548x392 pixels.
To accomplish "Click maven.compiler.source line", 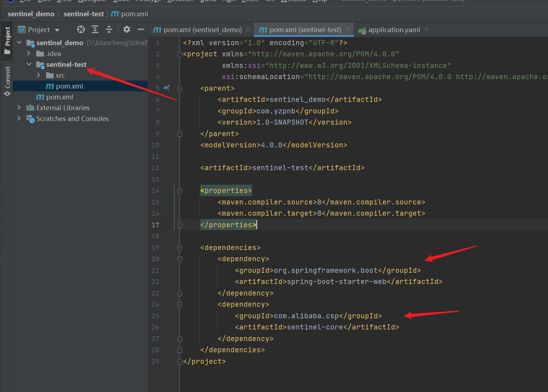I will (x=322, y=202).
